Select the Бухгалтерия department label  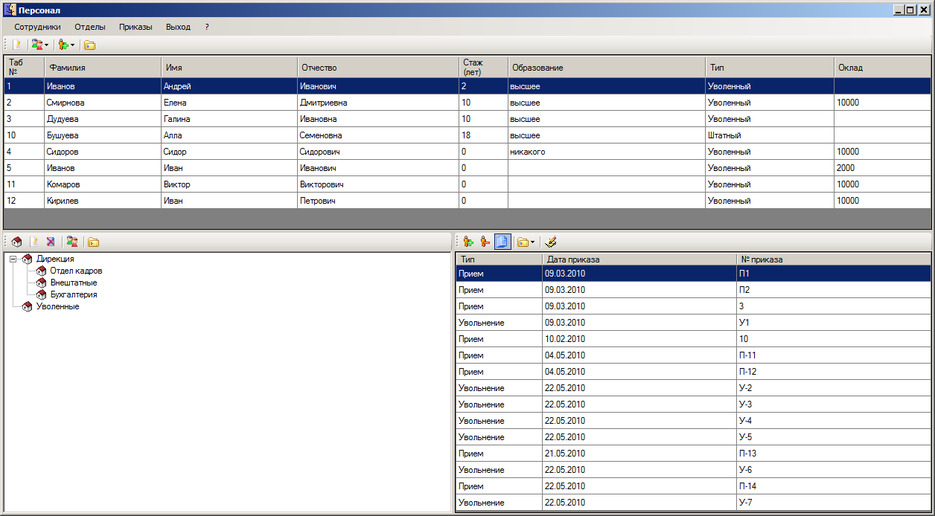click(x=73, y=295)
